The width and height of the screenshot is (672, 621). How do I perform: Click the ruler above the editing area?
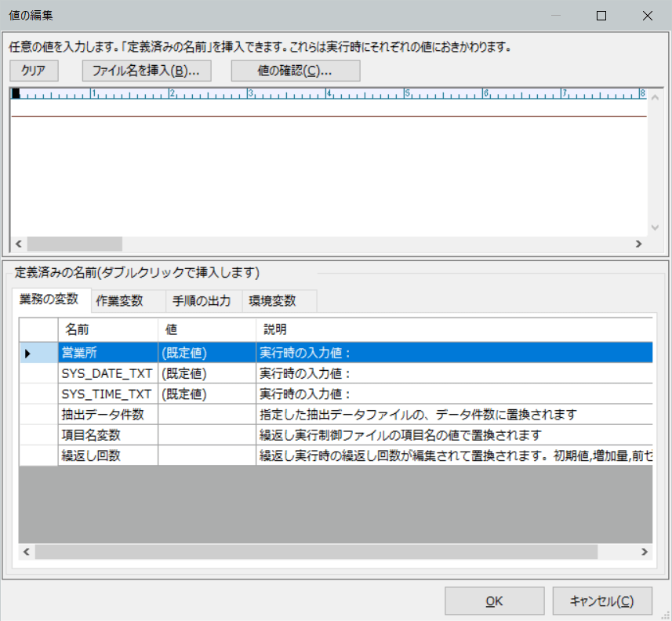pyautogui.click(x=314, y=93)
